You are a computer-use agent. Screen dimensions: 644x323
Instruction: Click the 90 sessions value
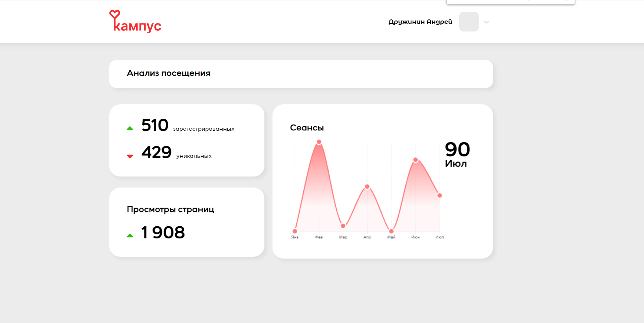(x=457, y=149)
